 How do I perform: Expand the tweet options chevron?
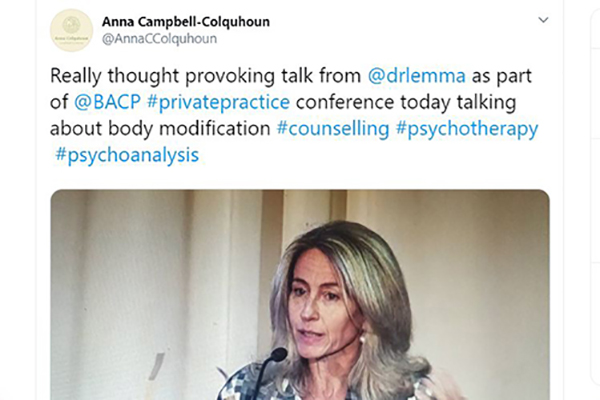coord(543,20)
